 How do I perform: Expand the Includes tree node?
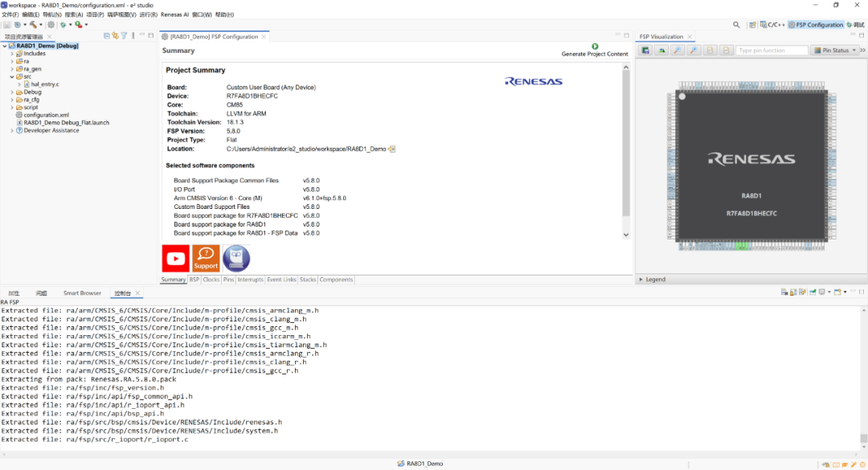[x=12, y=54]
